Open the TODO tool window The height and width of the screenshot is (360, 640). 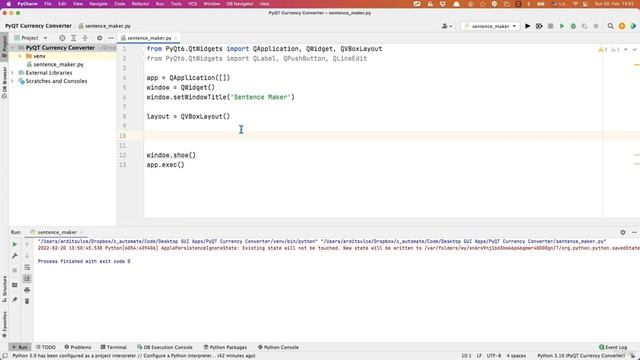tap(46, 347)
